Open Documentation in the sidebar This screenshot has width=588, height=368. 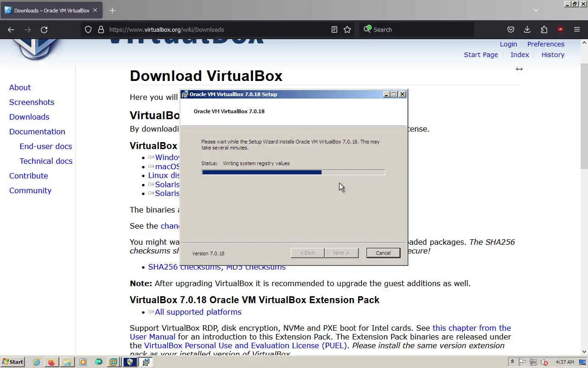pos(37,132)
